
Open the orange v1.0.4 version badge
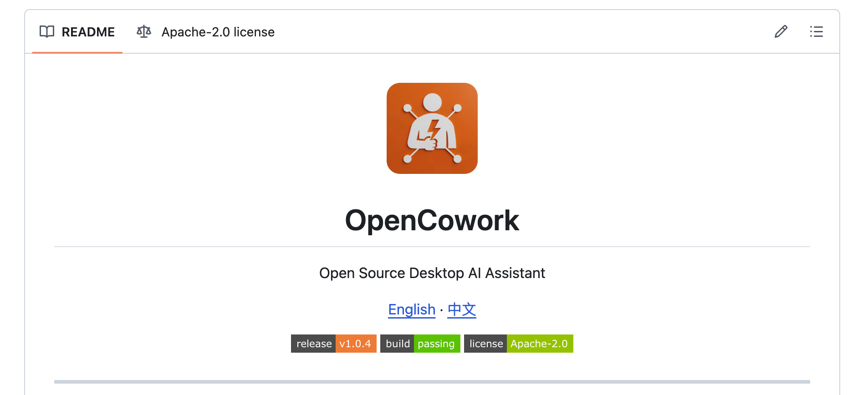(356, 344)
